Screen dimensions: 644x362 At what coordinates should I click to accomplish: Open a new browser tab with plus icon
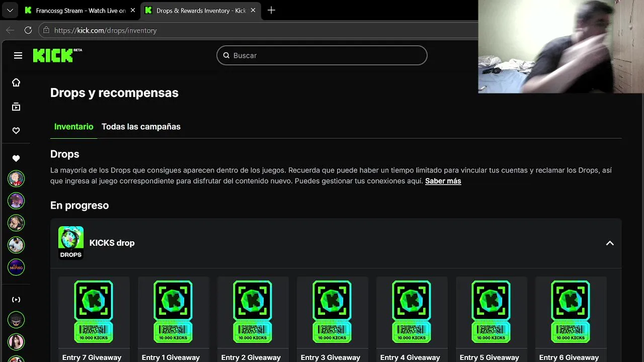point(271,10)
